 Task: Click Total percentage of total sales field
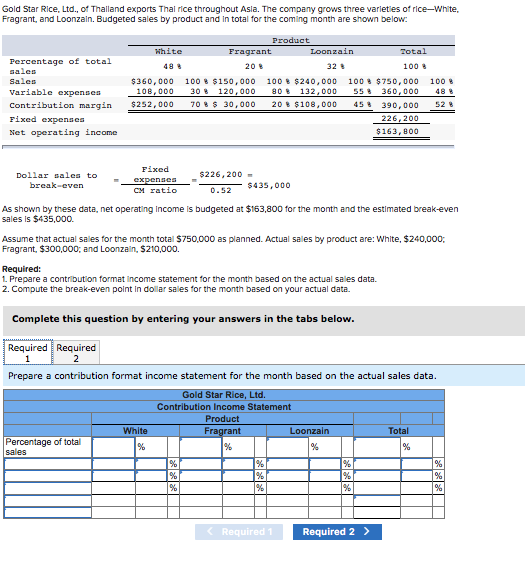click(377, 447)
